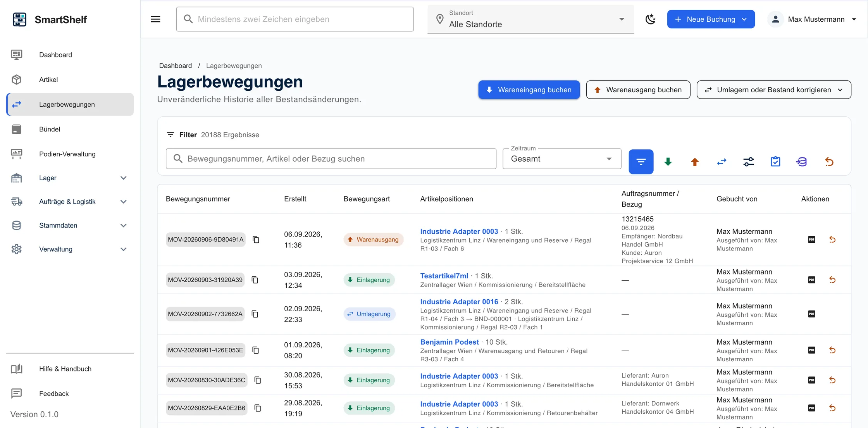Open PDF for Umlagerung MOV-20260902-7732662A
The width and height of the screenshot is (868, 428).
coord(812,314)
